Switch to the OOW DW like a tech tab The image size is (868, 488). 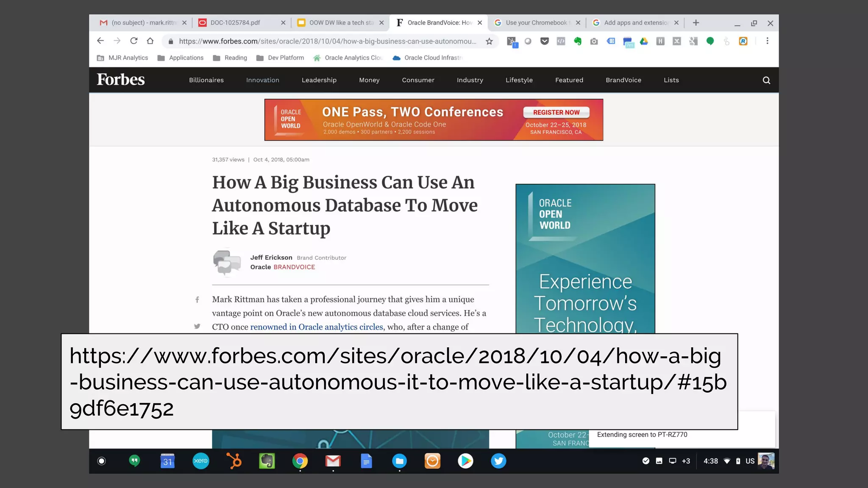pos(341,23)
